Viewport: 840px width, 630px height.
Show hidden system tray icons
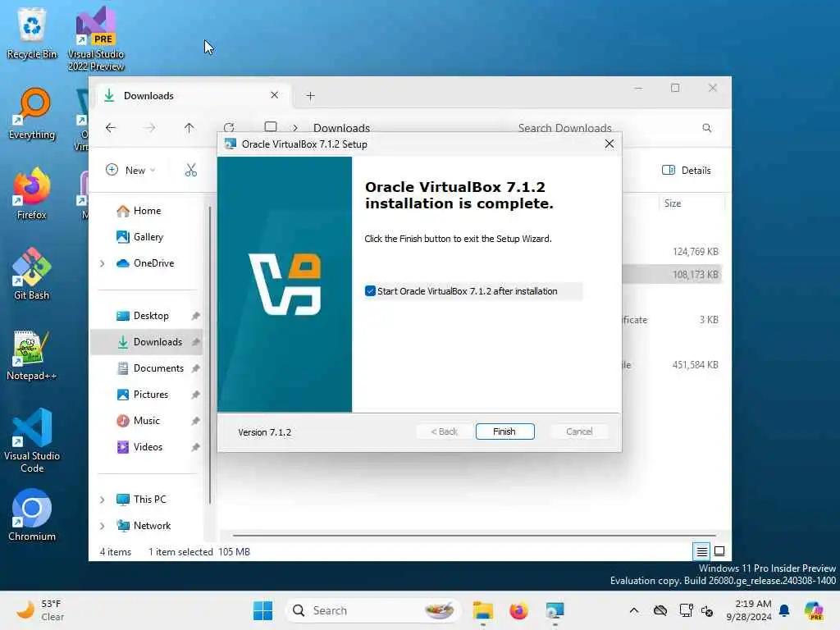pyautogui.click(x=634, y=610)
